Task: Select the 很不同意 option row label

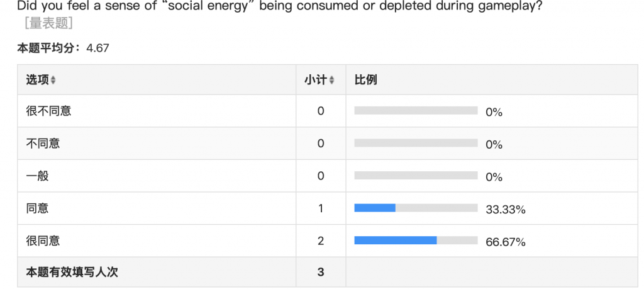Action: 48,111
